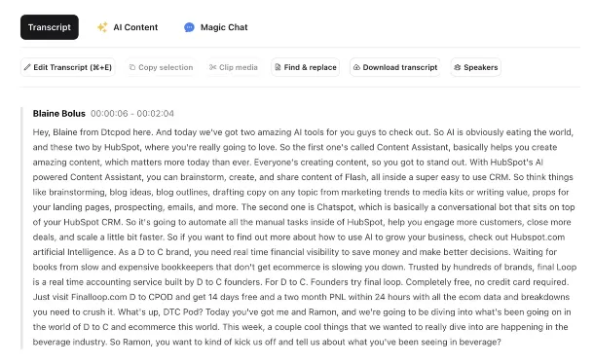
Task: Open the Magic Chat tab
Action: pos(216,27)
